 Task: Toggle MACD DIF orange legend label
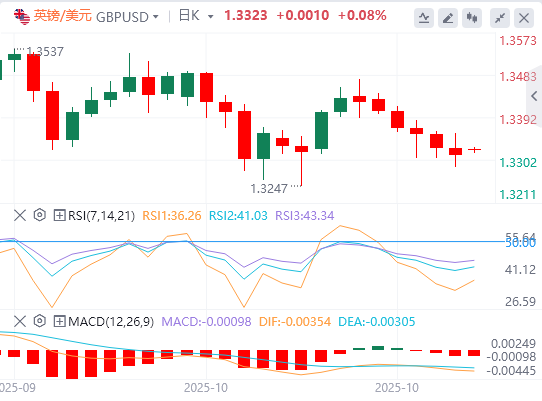click(x=295, y=322)
